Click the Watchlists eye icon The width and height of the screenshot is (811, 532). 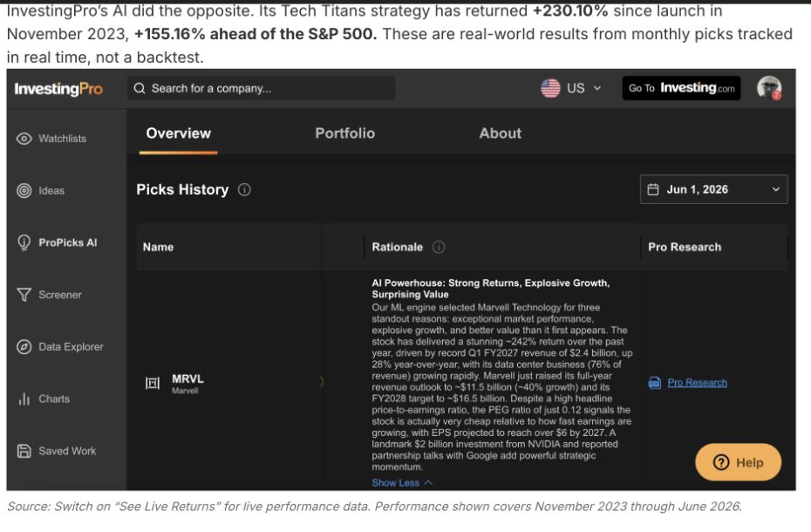24,139
